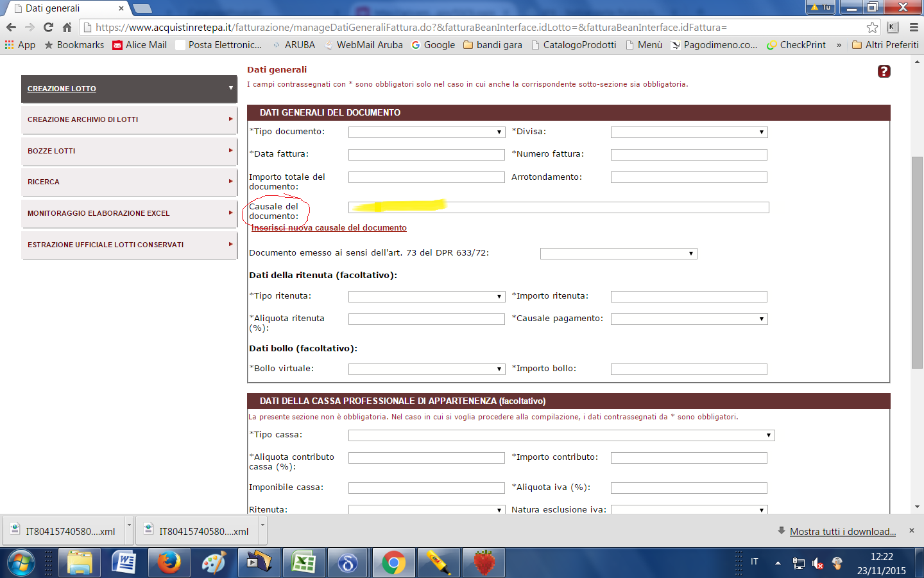Switch to Chrome in the taskbar
The height and width of the screenshot is (578, 924).
point(394,563)
